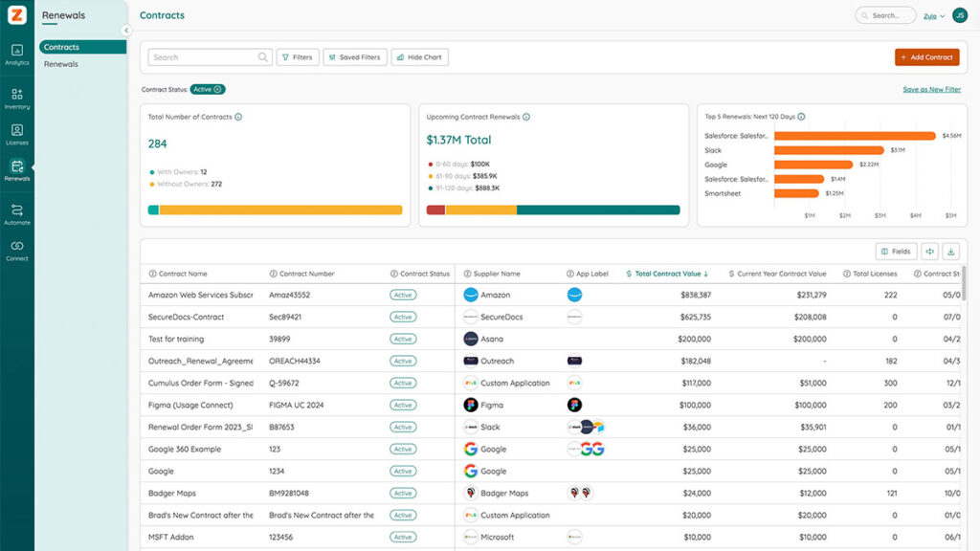Open Saved Filters

tap(355, 56)
